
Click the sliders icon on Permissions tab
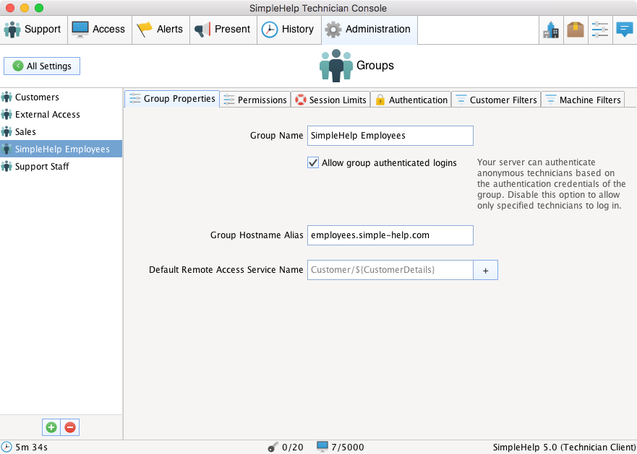coord(229,99)
